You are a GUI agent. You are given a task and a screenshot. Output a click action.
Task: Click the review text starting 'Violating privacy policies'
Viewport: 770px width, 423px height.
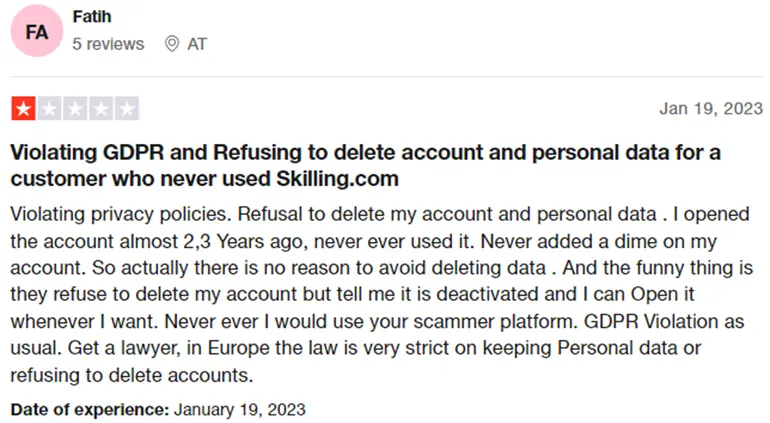pyautogui.click(x=382, y=295)
